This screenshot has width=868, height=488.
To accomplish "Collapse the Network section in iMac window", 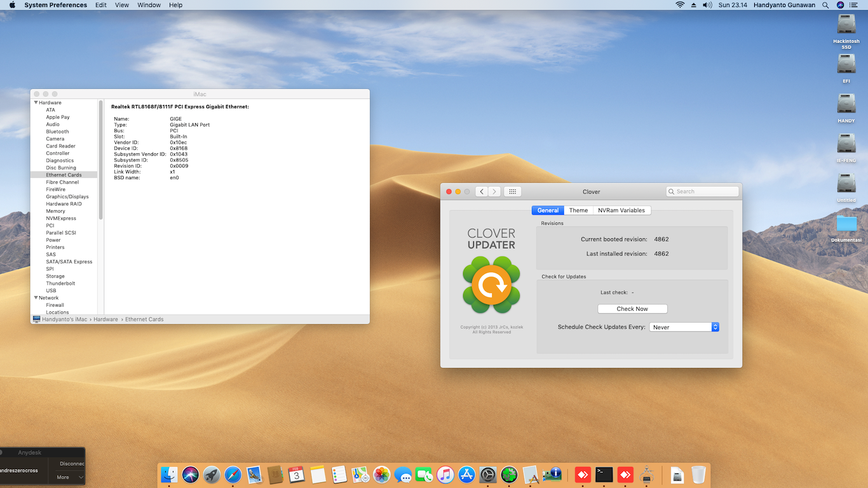I will [x=36, y=297].
